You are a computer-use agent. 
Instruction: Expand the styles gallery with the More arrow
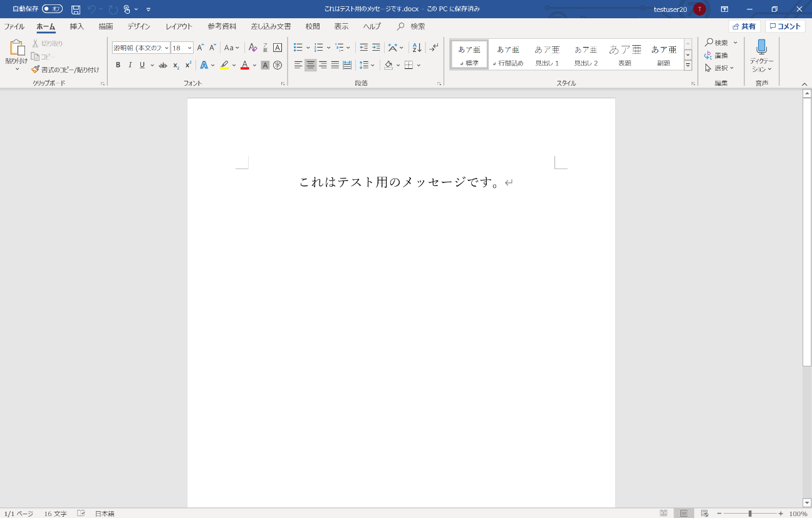pyautogui.click(x=688, y=65)
